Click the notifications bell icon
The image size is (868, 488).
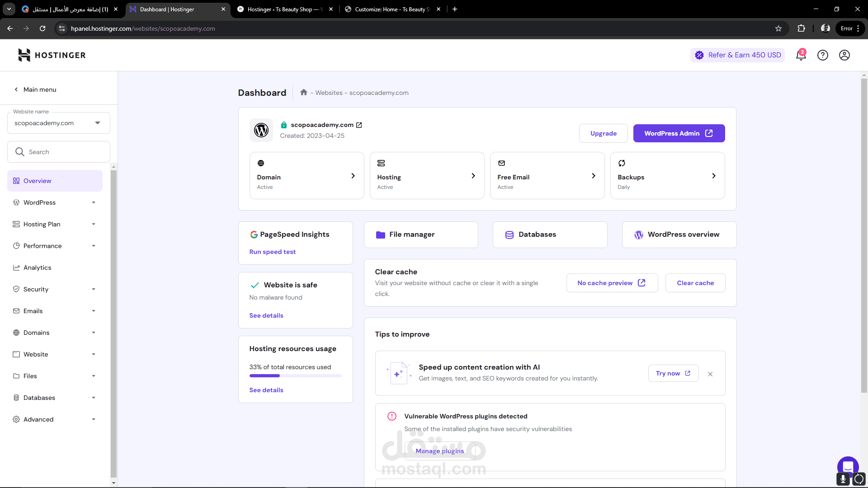pyautogui.click(x=801, y=55)
